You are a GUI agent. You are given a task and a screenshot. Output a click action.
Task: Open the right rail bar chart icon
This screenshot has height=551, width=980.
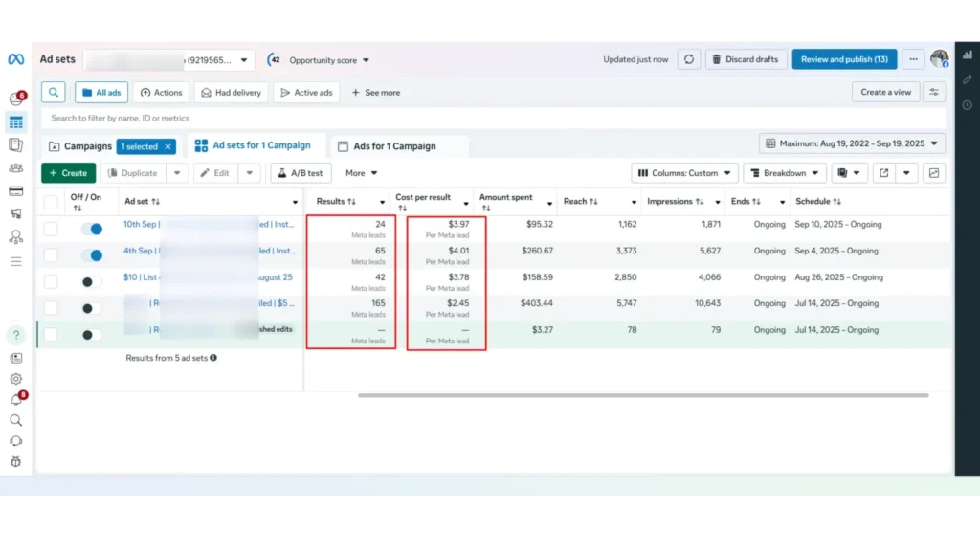coord(968,55)
